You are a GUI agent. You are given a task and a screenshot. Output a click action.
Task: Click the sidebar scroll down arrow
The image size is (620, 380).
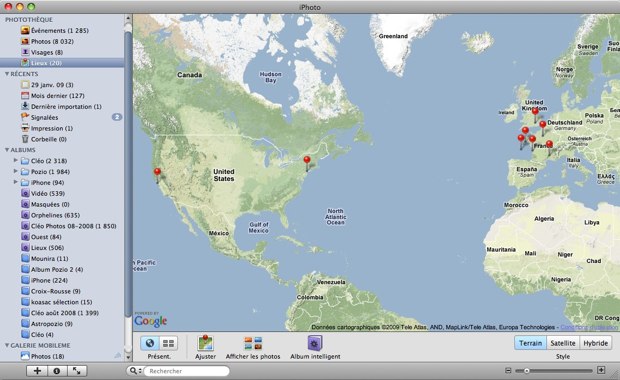tap(128, 357)
